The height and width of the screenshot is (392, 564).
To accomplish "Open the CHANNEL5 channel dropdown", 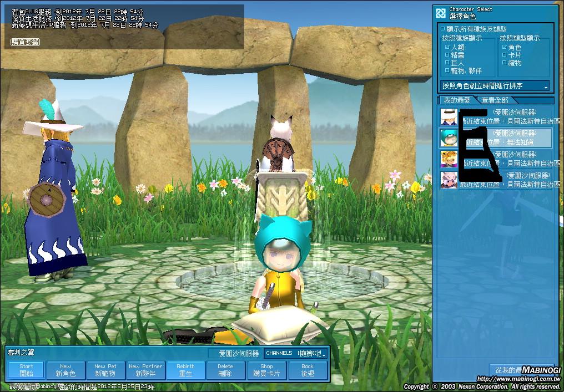I will coord(295,353).
